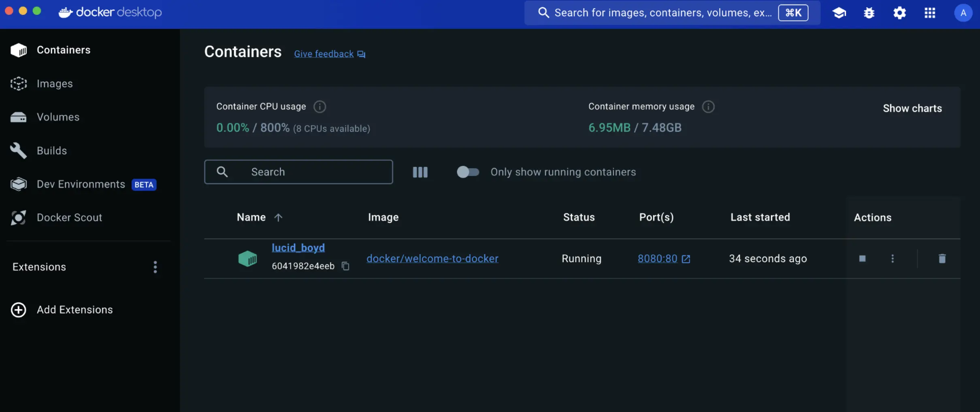The image size is (980, 412).
Task: Delete the lucid_boyd container
Action: click(x=942, y=259)
